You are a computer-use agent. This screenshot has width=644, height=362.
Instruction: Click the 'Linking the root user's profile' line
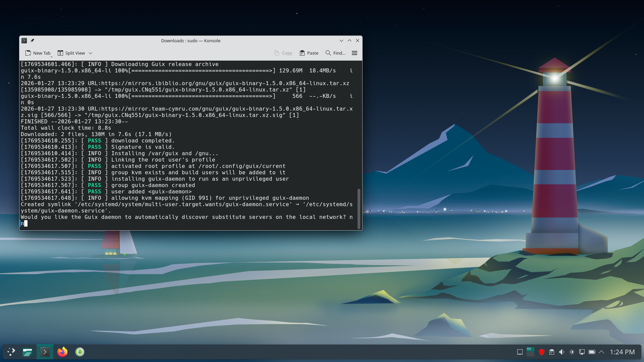pos(118,160)
